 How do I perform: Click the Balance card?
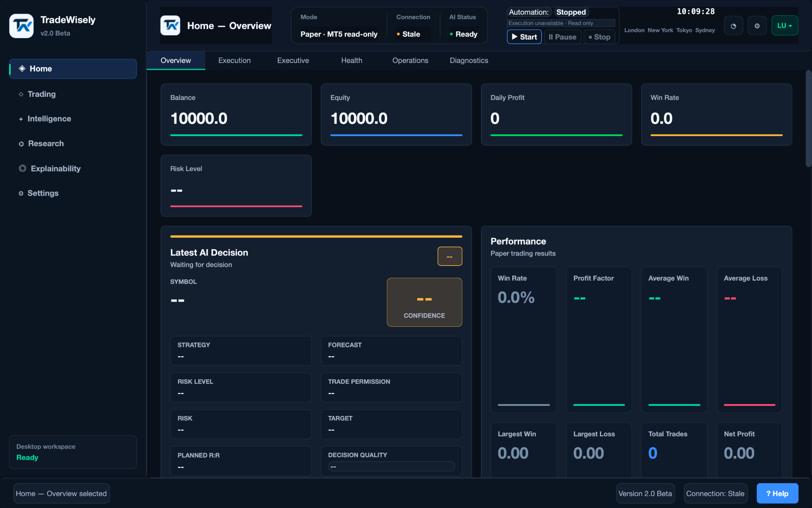(x=236, y=114)
